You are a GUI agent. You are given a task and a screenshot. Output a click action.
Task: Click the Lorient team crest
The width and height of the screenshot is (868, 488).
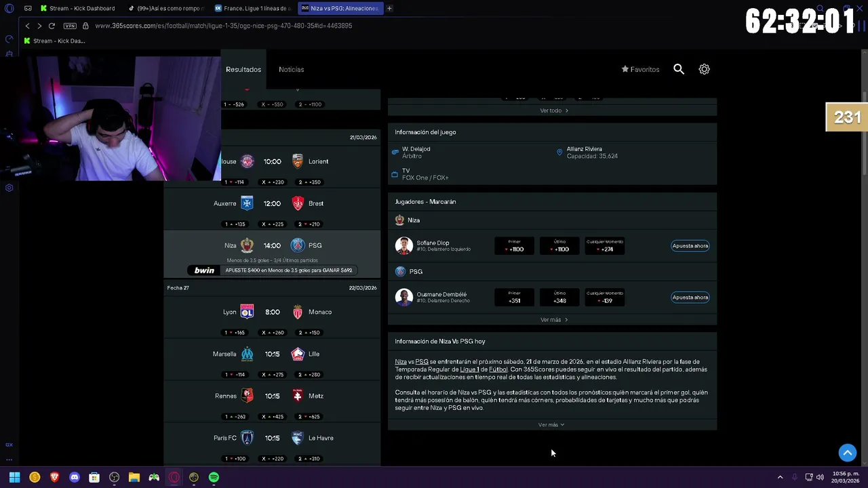(298, 161)
